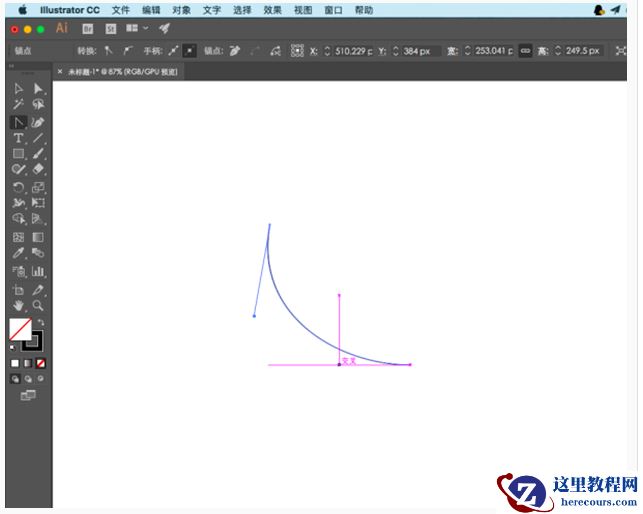Set paint mode to None
The height and width of the screenshot is (514, 643).
click(x=40, y=363)
